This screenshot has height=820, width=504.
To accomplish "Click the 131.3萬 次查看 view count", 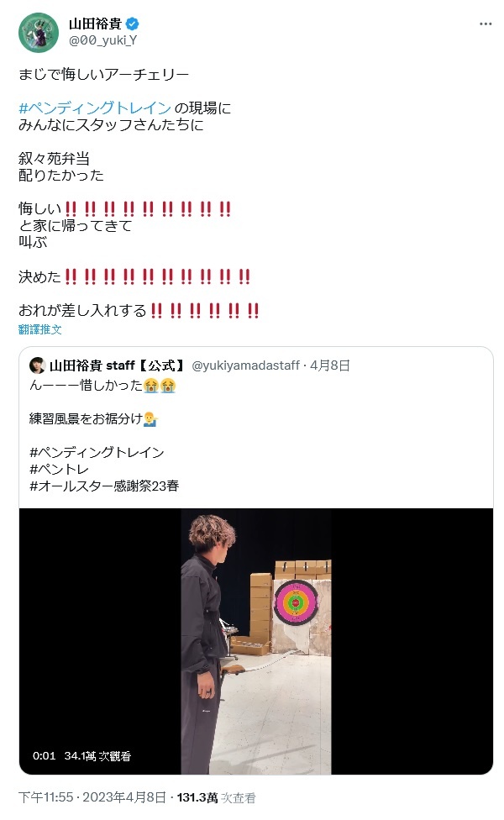I will (217, 797).
